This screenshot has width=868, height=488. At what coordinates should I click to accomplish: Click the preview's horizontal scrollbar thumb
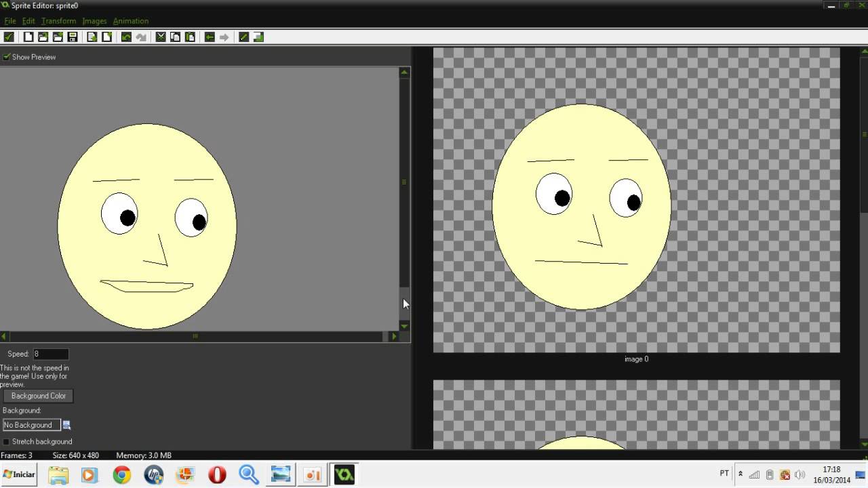pos(196,336)
